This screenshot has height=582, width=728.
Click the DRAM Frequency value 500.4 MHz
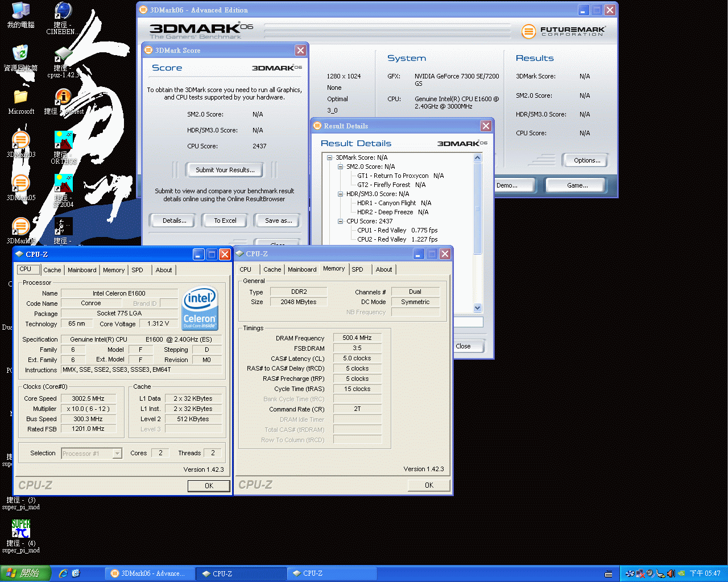coord(357,338)
